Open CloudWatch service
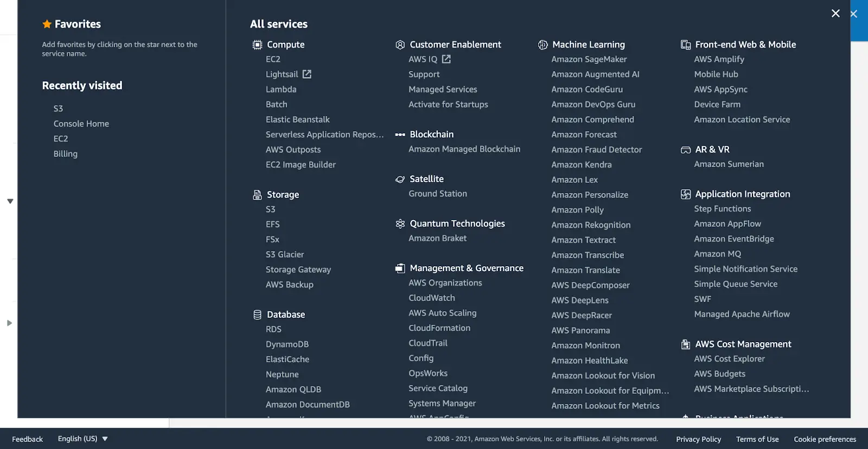This screenshot has width=868, height=449. pyautogui.click(x=432, y=298)
